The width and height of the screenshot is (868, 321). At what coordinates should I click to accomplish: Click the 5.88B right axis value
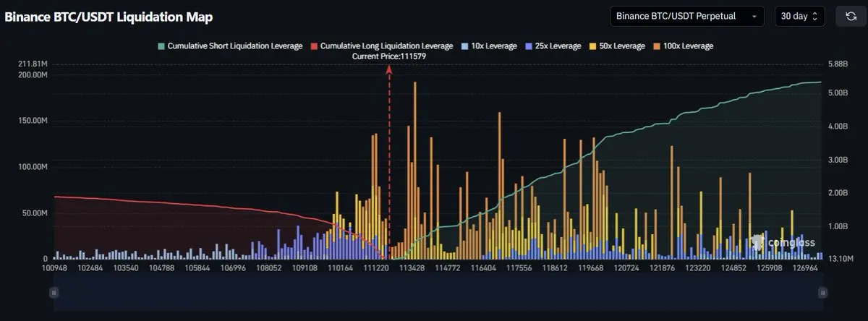coord(837,64)
